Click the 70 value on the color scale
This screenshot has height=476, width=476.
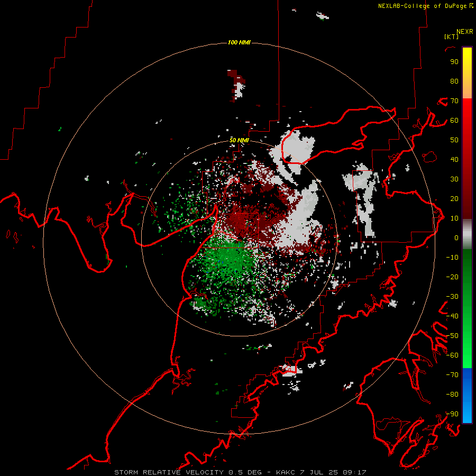coord(454,101)
